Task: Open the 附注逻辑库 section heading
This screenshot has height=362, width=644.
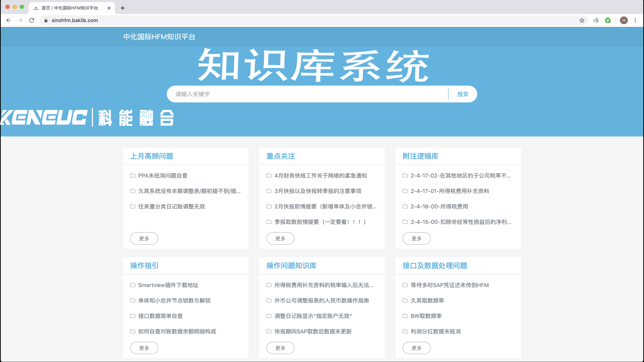Action: tap(420, 156)
